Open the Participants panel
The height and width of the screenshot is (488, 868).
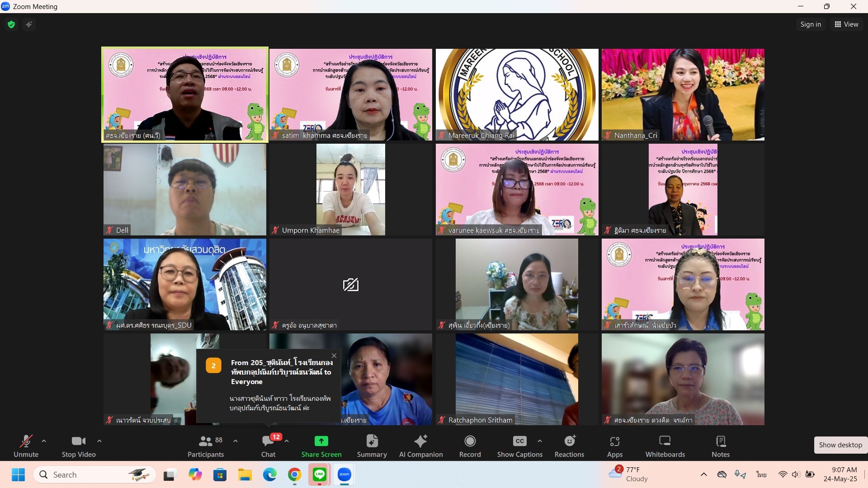click(x=206, y=446)
